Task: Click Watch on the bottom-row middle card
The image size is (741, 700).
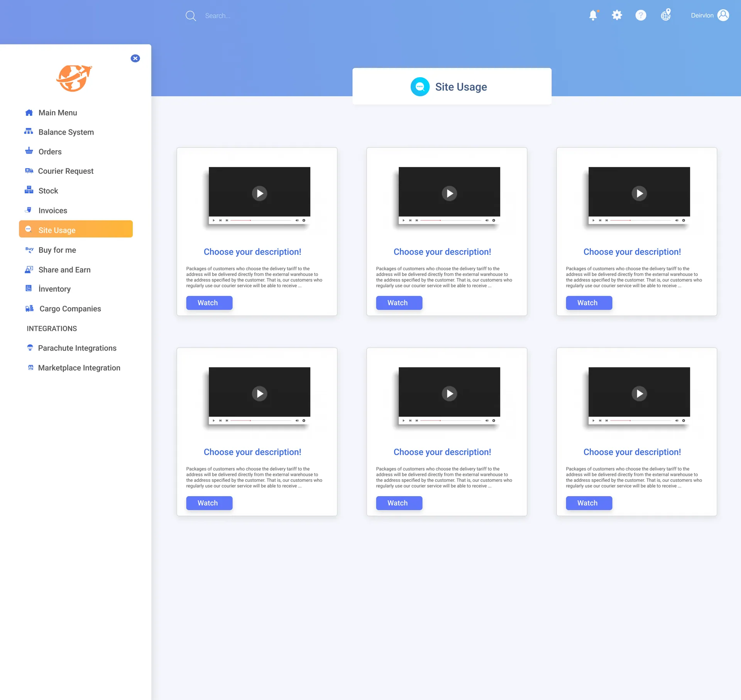Action: 399,503
